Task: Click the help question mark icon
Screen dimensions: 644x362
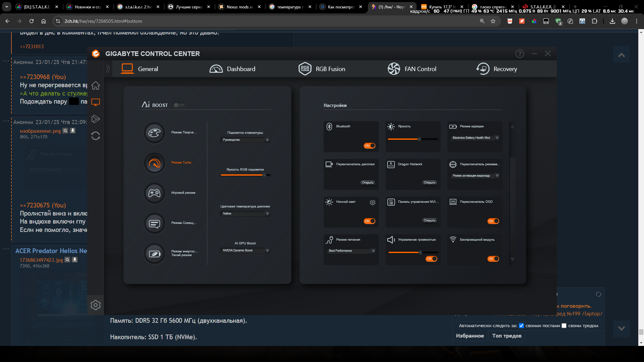Action: tap(520, 54)
